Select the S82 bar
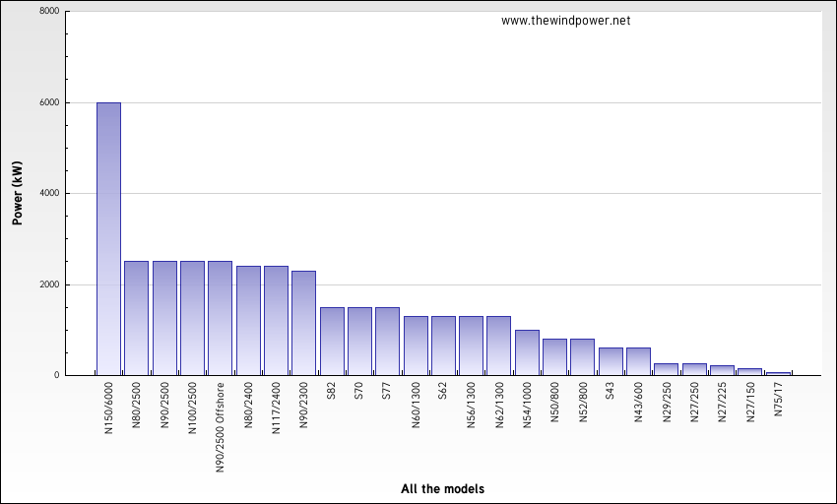Image resolution: width=837 pixels, height=504 pixels. 332,342
